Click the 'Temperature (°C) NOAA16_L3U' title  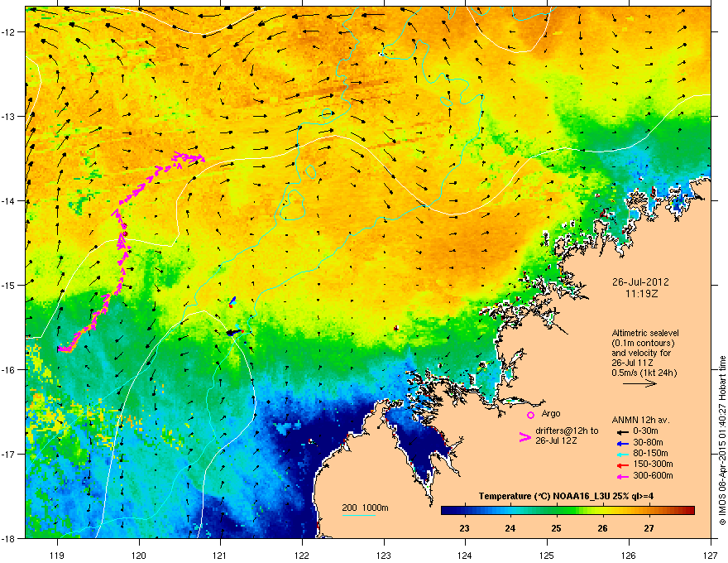click(544, 497)
